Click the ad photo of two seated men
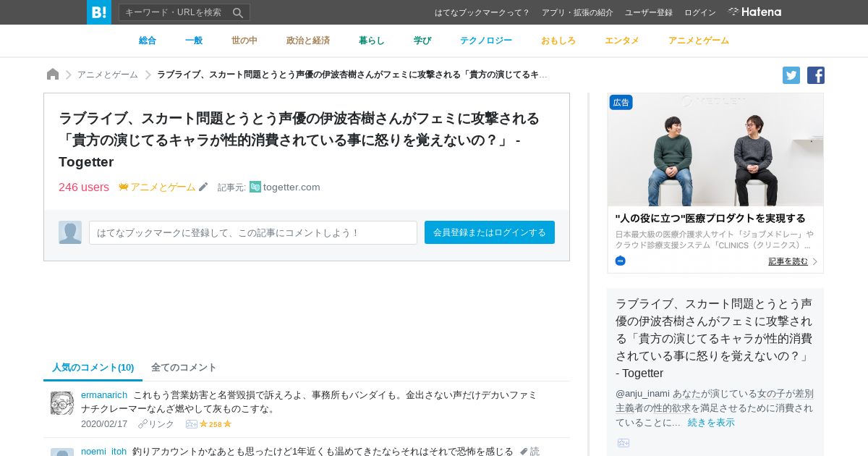 click(x=715, y=150)
